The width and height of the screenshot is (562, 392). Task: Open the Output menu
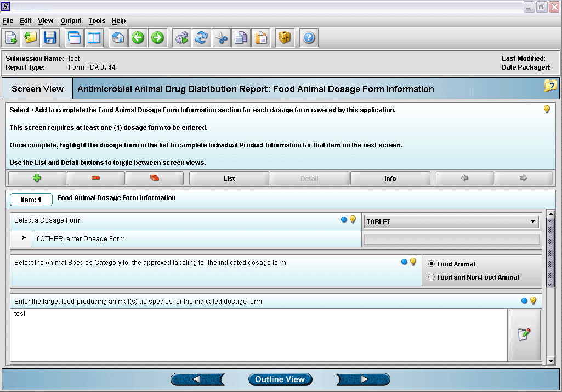point(71,21)
